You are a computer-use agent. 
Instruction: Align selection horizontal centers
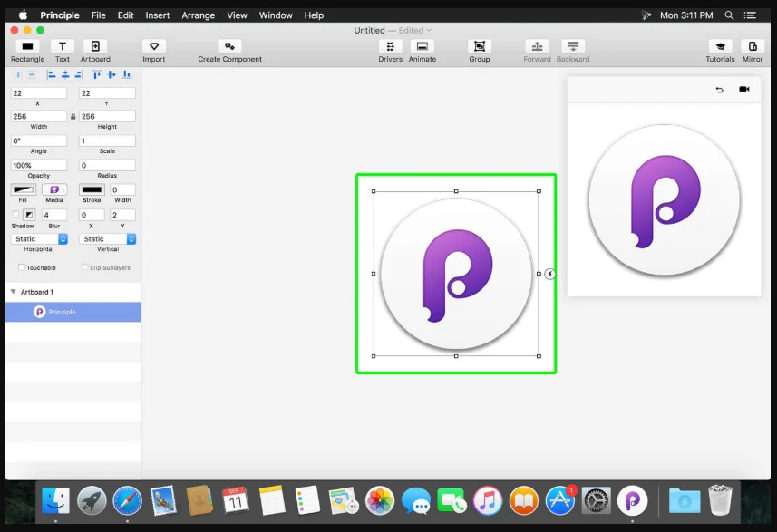(65, 75)
